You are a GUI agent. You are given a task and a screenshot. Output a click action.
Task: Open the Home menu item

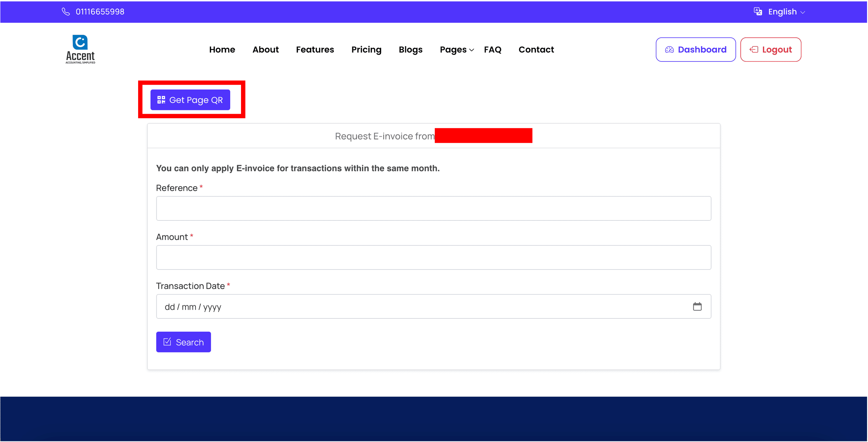pyautogui.click(x=222, y=49)
